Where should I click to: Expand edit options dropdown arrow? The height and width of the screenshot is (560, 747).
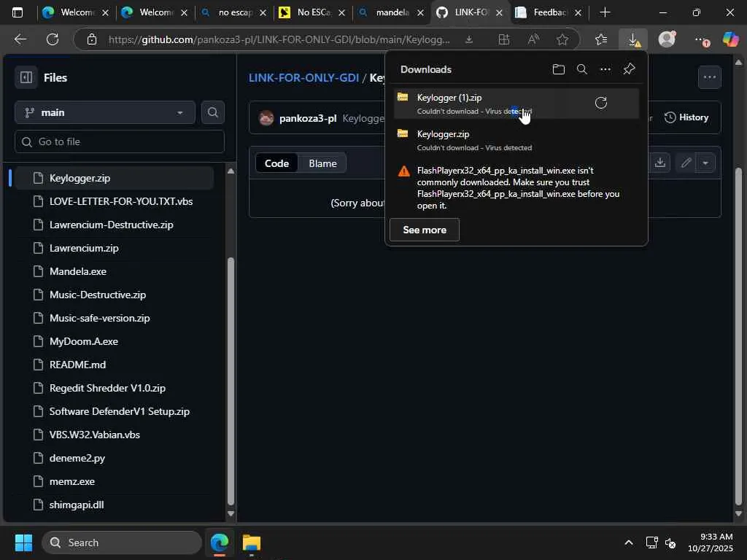tap(705, 163)
